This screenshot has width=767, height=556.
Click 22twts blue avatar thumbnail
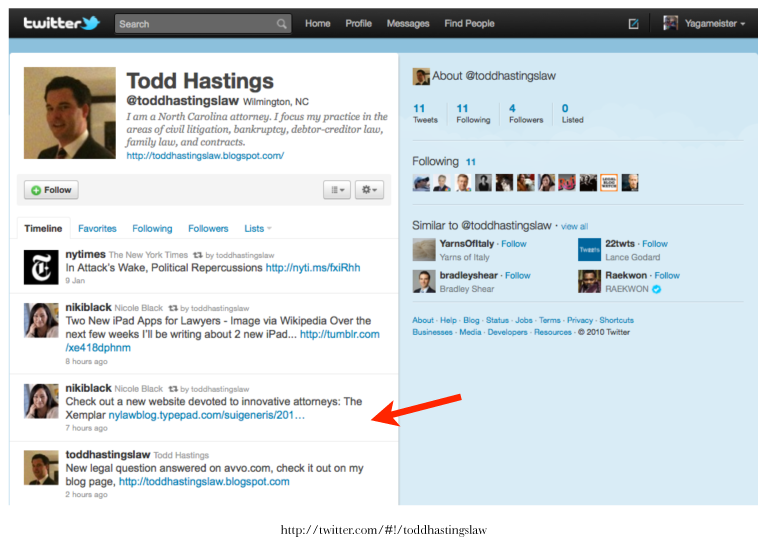point(589,250)
